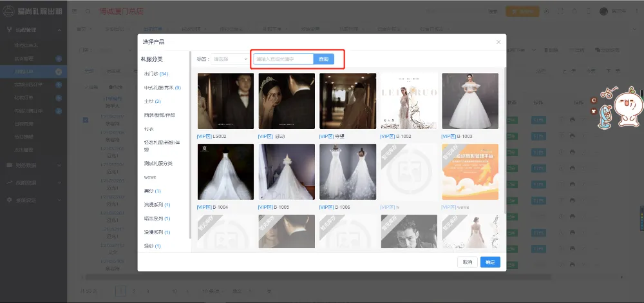The image size is (644, 303).
Task: Click the 取消 cancel button
Action: [467, 262]
